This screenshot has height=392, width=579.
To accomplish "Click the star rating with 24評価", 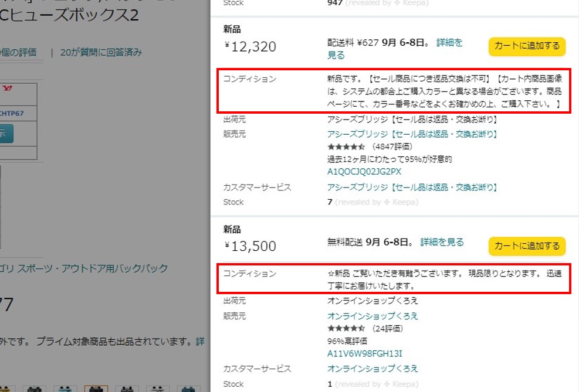I will pos(346,328).
